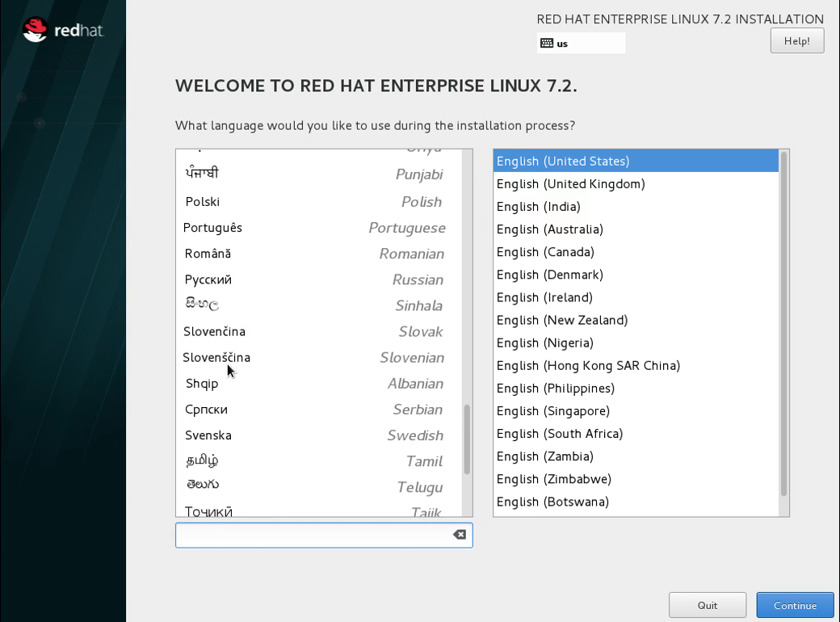Choose English (Botswana) locale

636,502
